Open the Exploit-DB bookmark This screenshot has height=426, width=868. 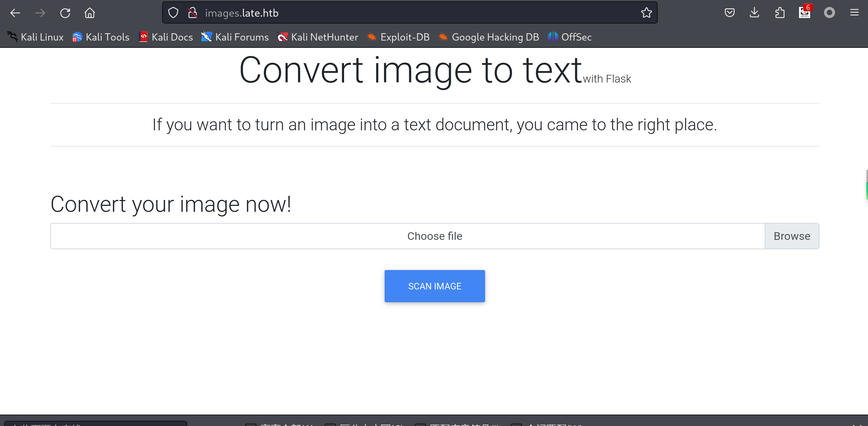click(398, 37)
